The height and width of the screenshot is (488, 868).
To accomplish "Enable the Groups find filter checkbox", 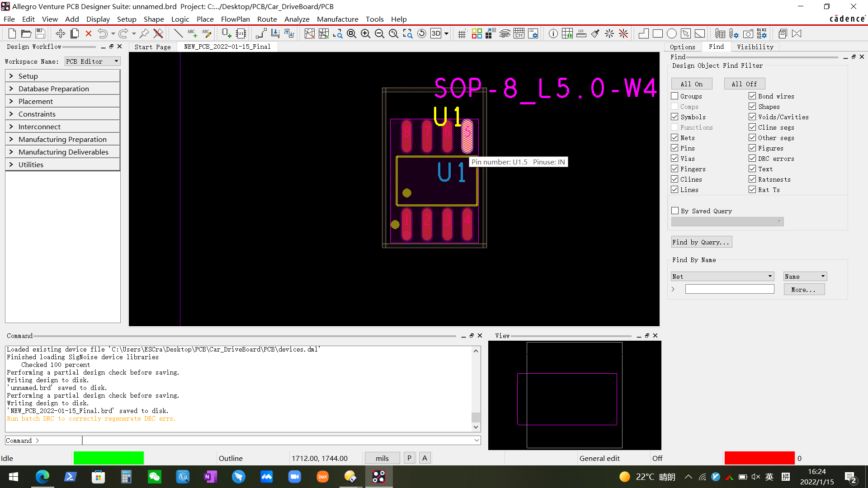I will point(675,96).
